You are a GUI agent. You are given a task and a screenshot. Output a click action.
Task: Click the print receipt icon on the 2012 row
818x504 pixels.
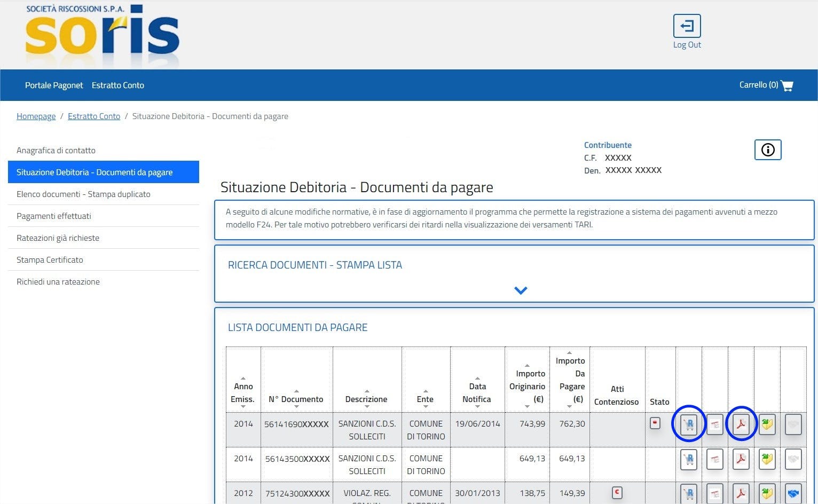click(x=714, y=493)
